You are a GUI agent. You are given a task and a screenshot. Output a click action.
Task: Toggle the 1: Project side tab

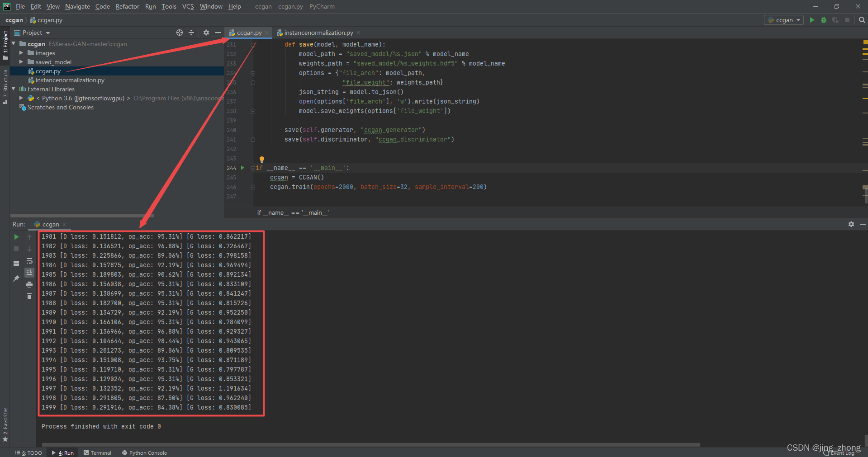pyautogui.click(x=5, y=45)
